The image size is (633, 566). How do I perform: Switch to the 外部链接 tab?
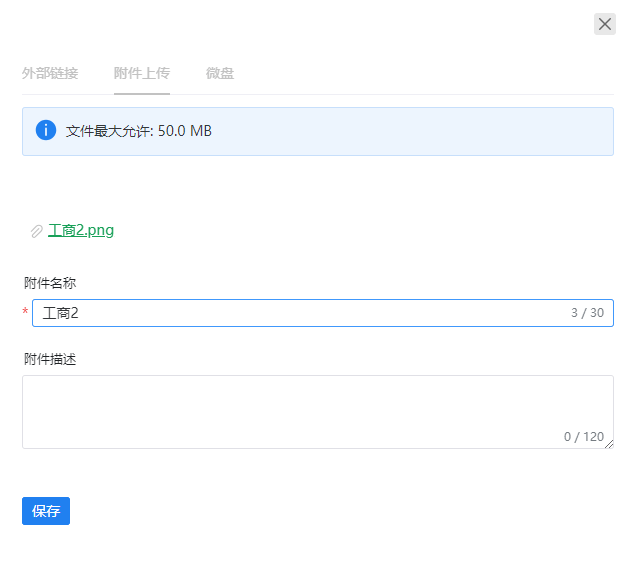[50, 73]
